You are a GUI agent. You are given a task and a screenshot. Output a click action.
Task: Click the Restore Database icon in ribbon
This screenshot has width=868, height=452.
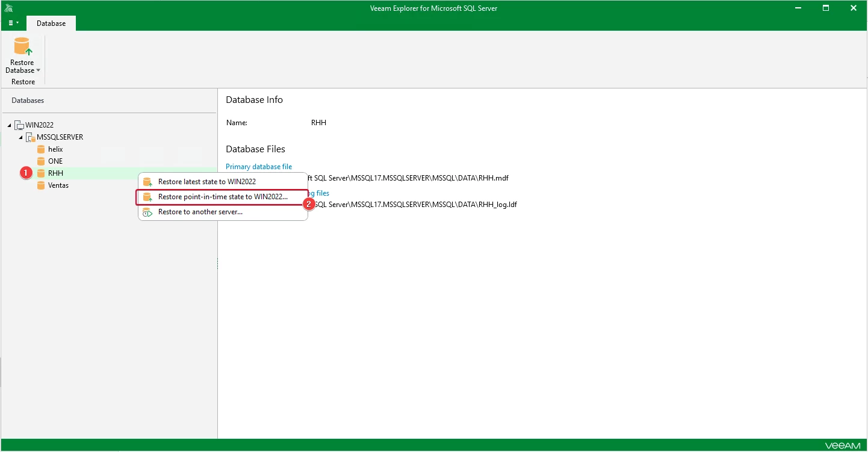(x=22, y=46)
